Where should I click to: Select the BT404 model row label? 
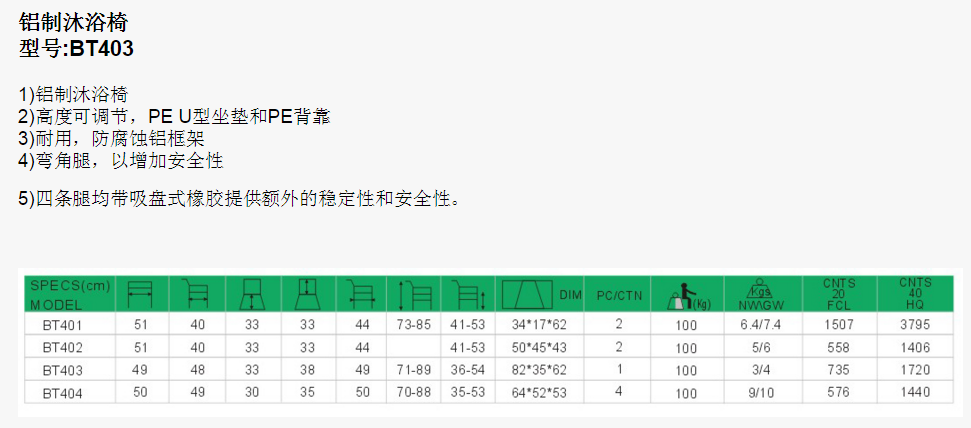click(x=61, y=393)
